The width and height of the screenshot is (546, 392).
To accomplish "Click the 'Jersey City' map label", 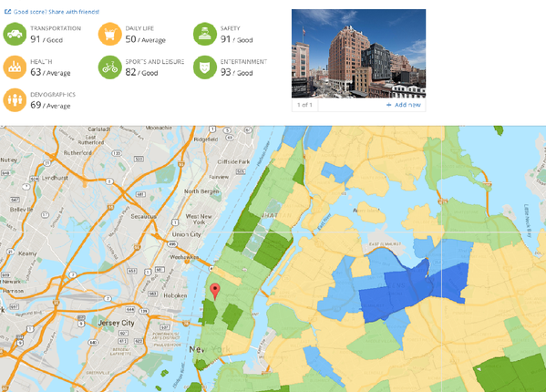I will 116,323.
